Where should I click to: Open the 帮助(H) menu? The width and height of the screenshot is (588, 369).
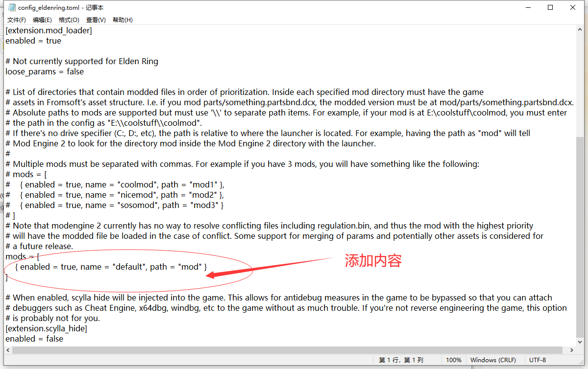click(122, 20)
